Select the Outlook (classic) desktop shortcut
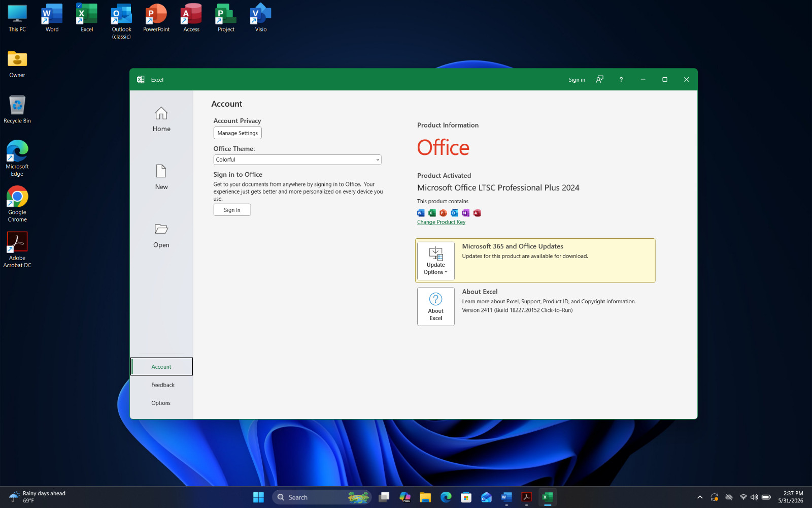This screenshot has height=508, width=812. point(121,21)
